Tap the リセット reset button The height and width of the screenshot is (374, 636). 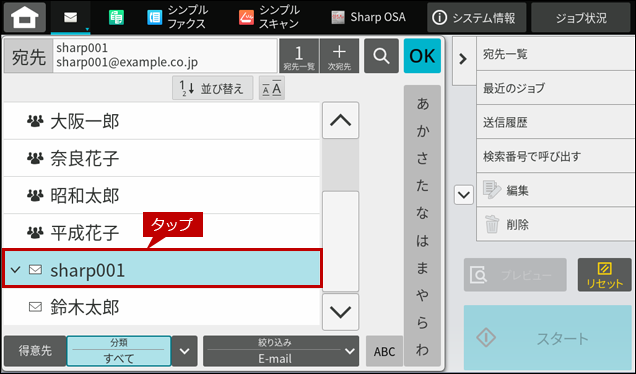pyautogui.click(x=604, y=275)
